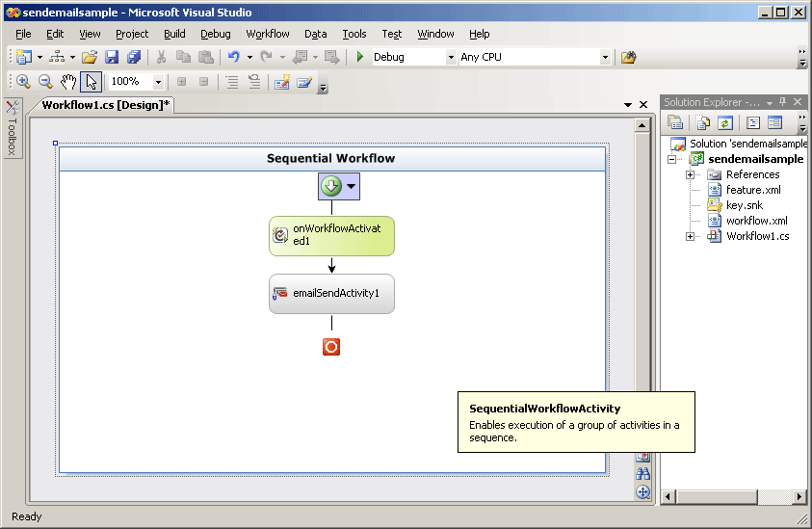Collapse the sendemailsample project node
Screen dimensions: 812x529
point(671,159)
